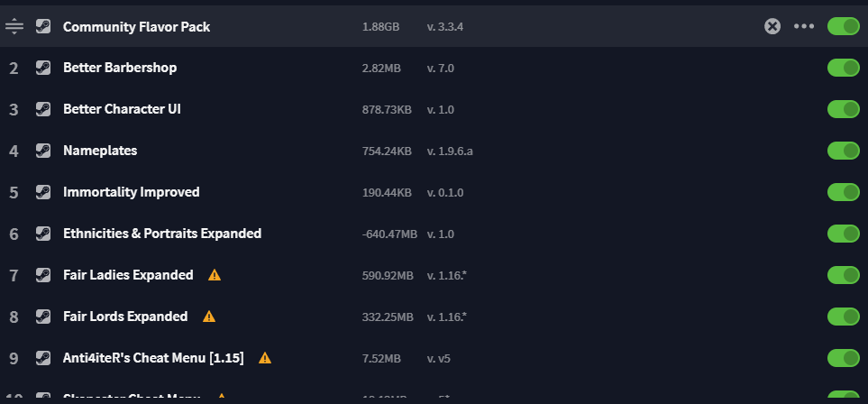
Task: Toggle off Better Barbershop mod
Action: (843, 68)
